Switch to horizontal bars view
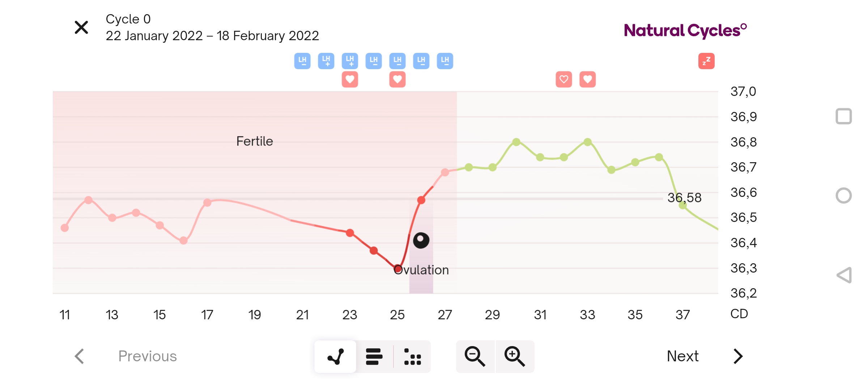The height and width of the screenshot is (391, 868). 374,357
